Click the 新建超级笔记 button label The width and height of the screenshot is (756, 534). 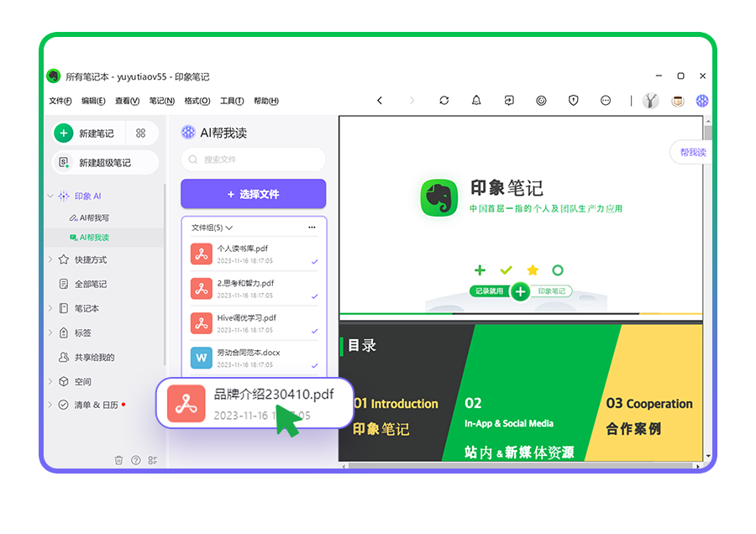(x=105, y=163)
